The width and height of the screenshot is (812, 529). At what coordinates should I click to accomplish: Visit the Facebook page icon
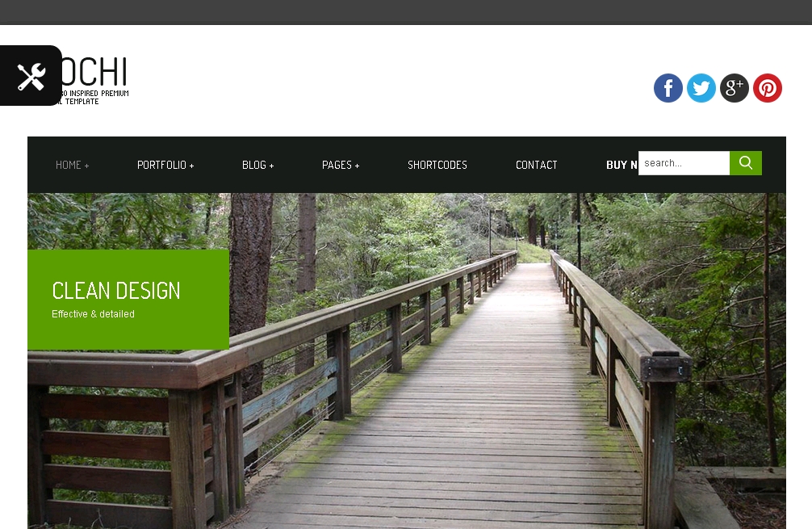(668, 87)
